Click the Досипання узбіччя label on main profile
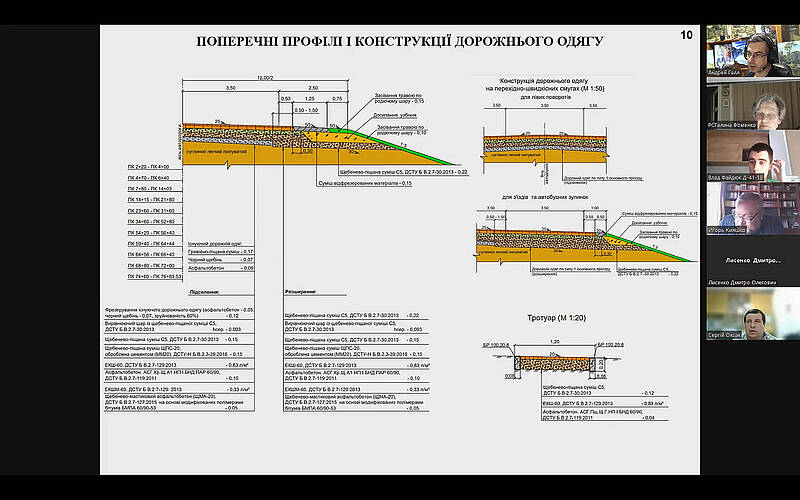The image size is (800, 500). tap(395, 115)
